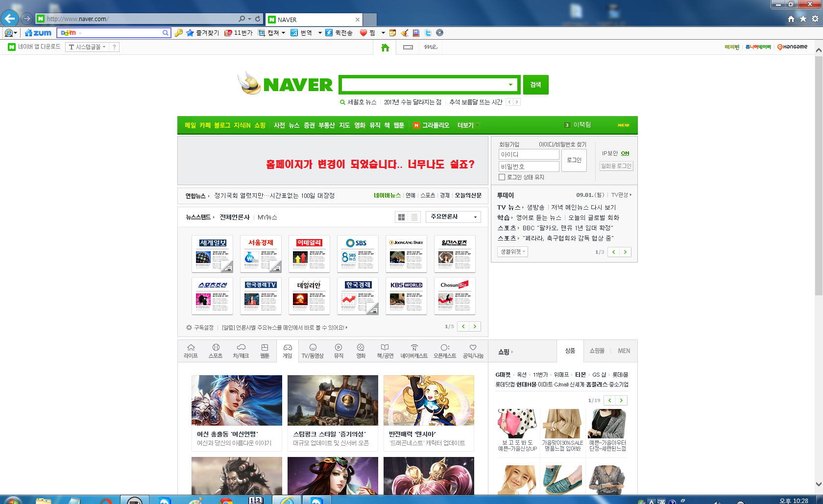Select the 웹툰 category icon
Image resolution: width=823 pixels, height=504 pixels.
(265, 348)
